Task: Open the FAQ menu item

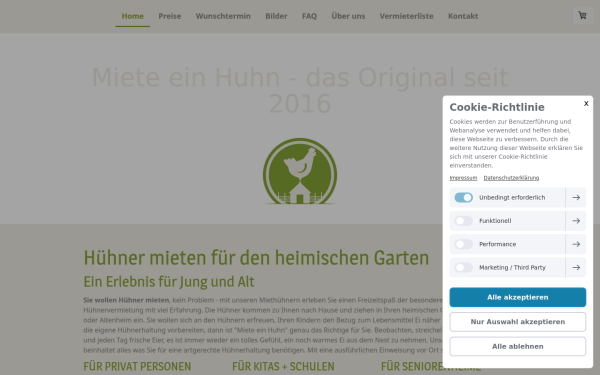Action: pyautogui.click(x=309, y=16)
